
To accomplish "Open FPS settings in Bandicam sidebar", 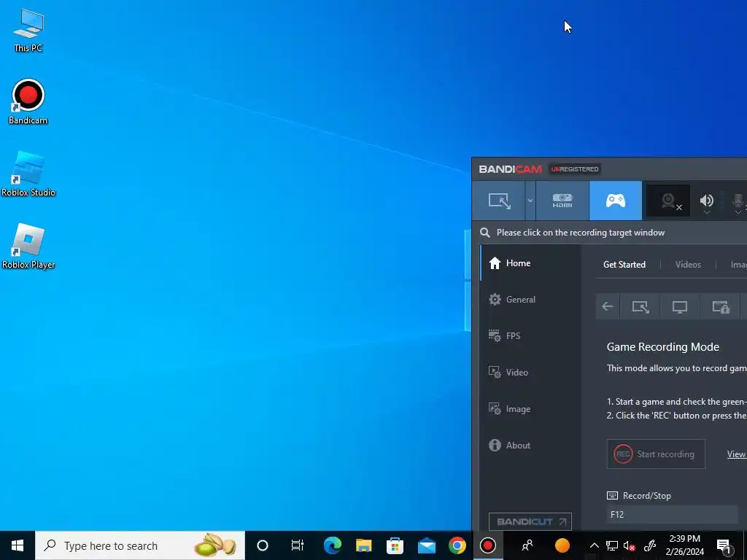I will (531, 335).
